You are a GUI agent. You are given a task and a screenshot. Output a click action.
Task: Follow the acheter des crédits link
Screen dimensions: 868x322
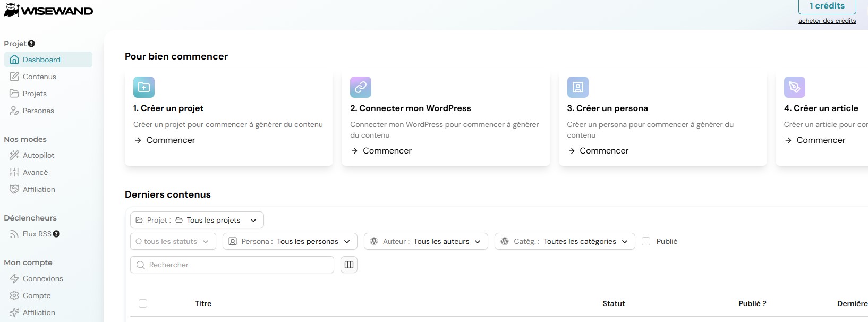(x=827, y=21)
